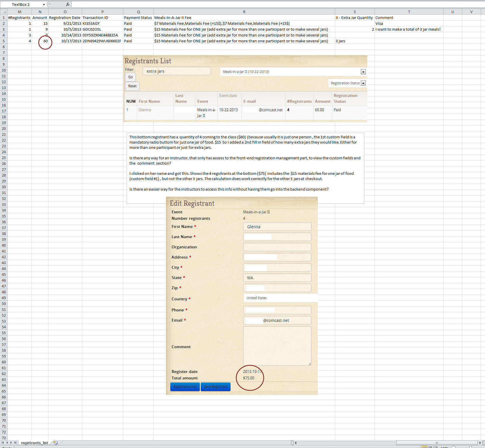Open the Registration Status dropdown
485x448 pixels.
coord(363,83)
